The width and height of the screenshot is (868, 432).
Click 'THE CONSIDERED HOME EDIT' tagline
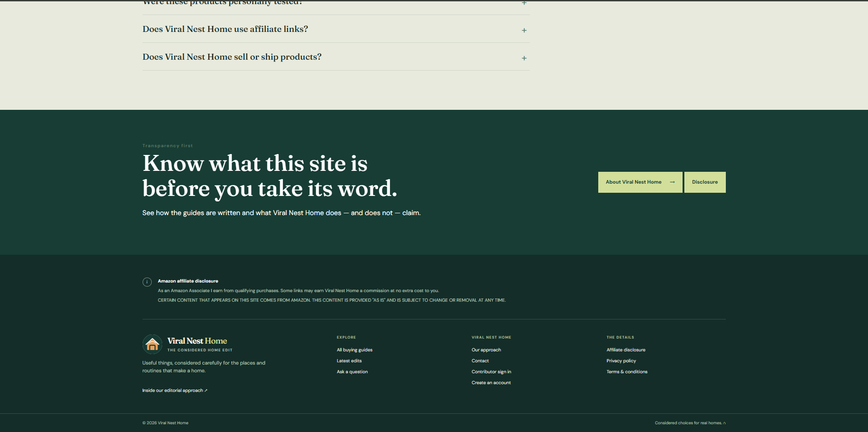tap(200, 350)
